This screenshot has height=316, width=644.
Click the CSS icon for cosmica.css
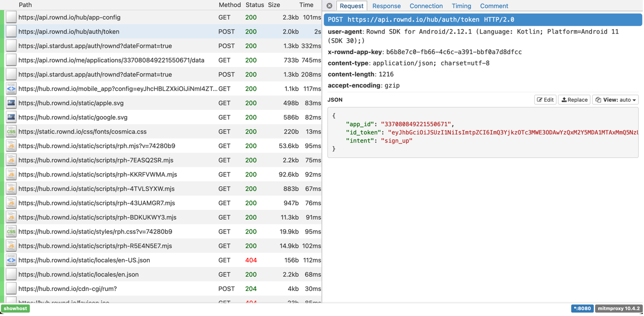[11, 132]
